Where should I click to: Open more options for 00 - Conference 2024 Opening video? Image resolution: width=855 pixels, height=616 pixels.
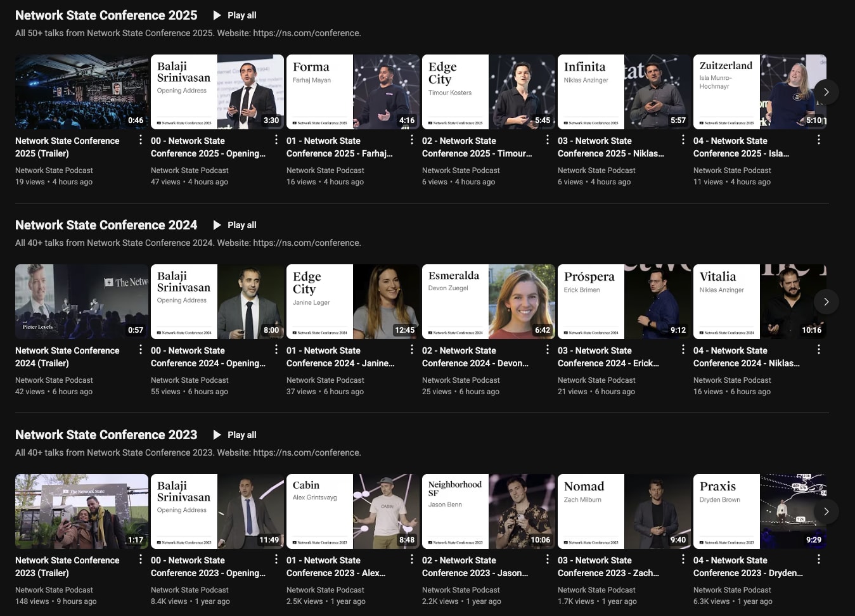[276, 349]
